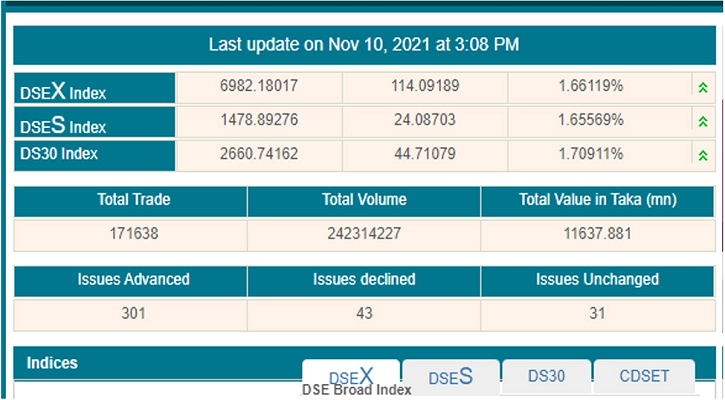Select issues advanced count 301
The width and height of the screenshot is (725, 400).
(134, 314)
